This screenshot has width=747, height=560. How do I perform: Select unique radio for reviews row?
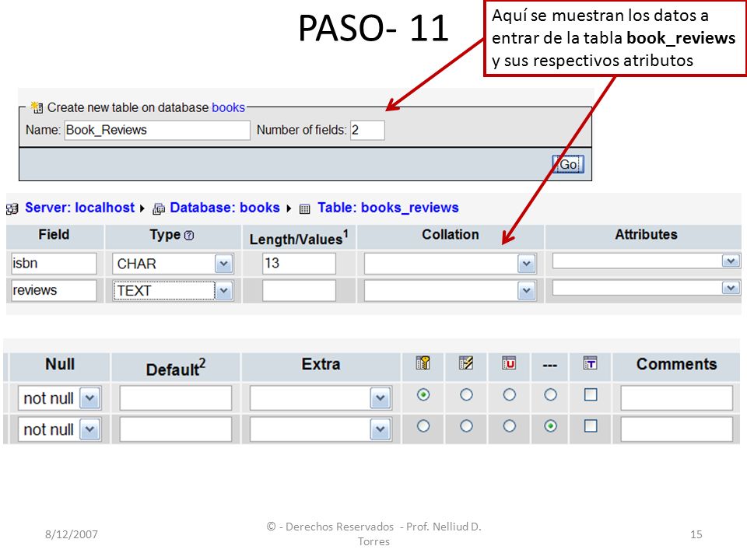tap(509, 425)
